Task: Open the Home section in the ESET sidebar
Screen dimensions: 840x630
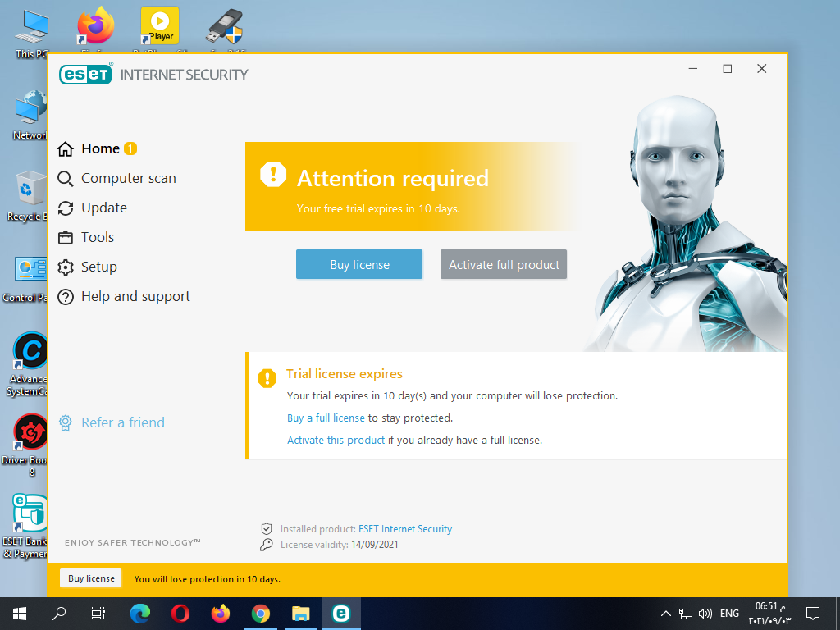Action: (97, 148)
